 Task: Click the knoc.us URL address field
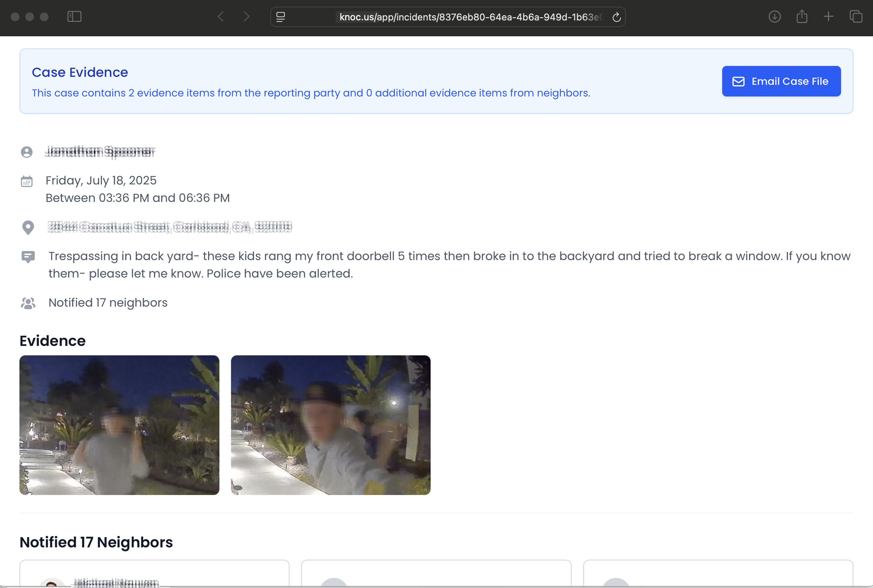[470, 17]
